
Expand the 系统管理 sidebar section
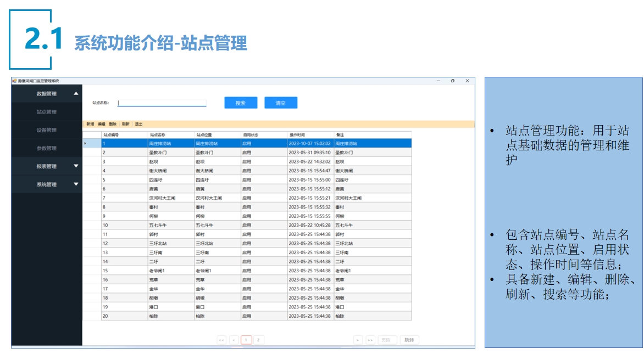[x=76, y=184]
